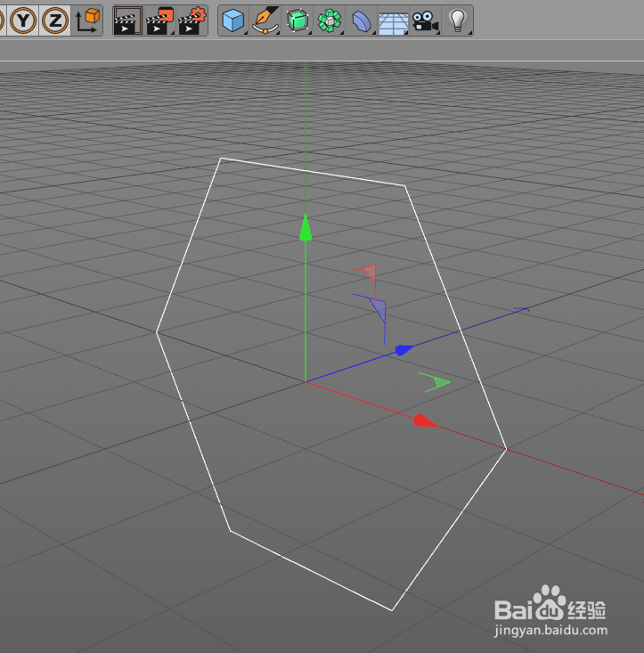Add a Floor environment object
Image resolution: width=644 pixels, height=653 pixels.
tap(394, 20)
